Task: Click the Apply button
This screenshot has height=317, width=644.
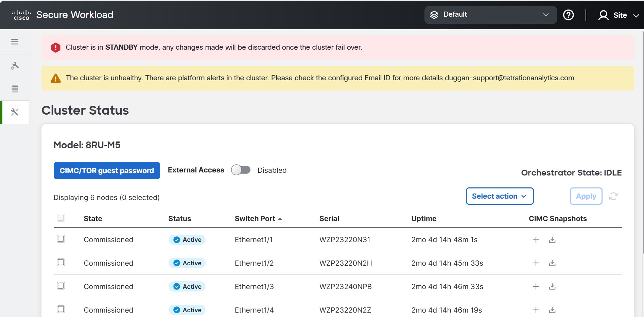Action: tap(586, 196)
